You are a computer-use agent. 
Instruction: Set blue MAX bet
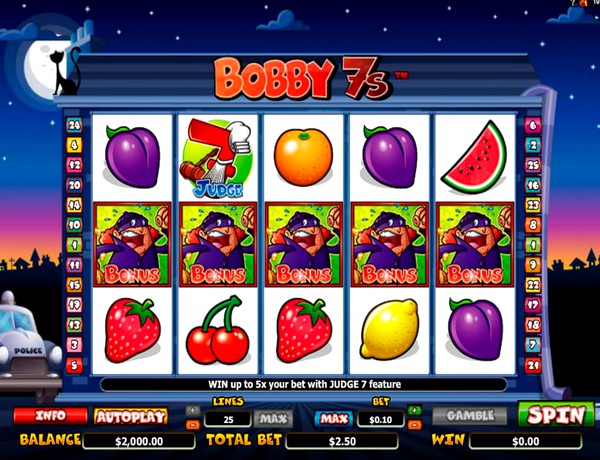click(x=334, y=419)
